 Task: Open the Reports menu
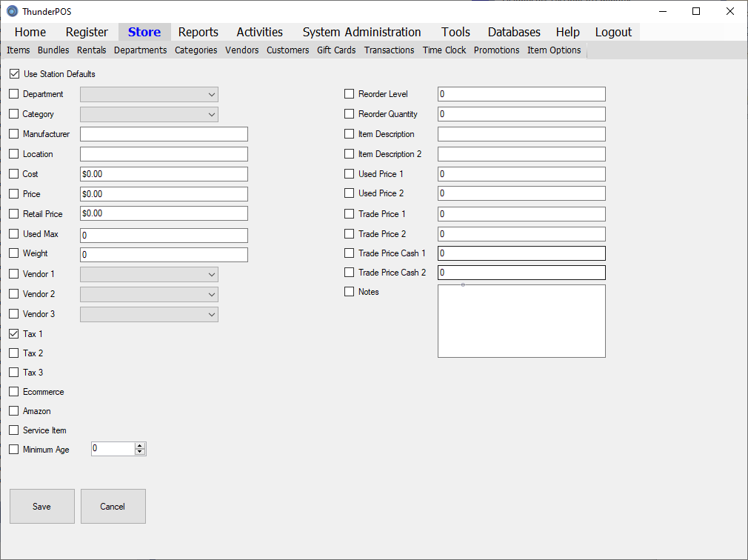pos(198,32)
